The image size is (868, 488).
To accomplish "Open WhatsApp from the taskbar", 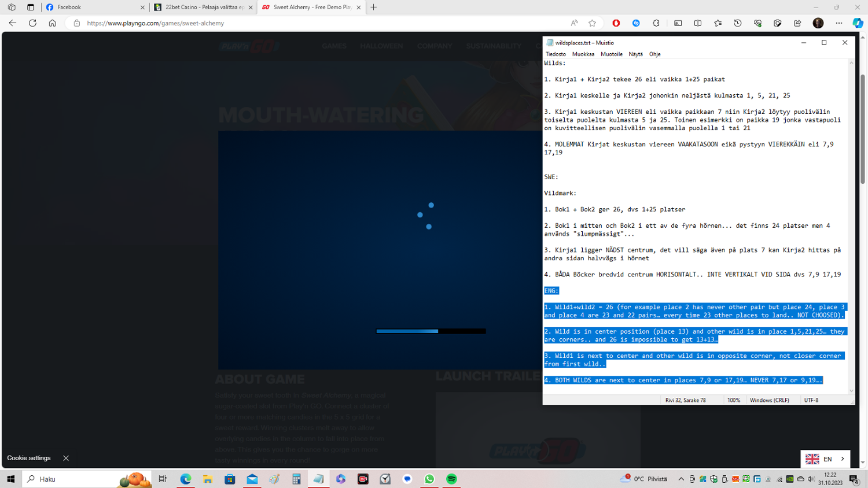I will (x=429, y=479).
